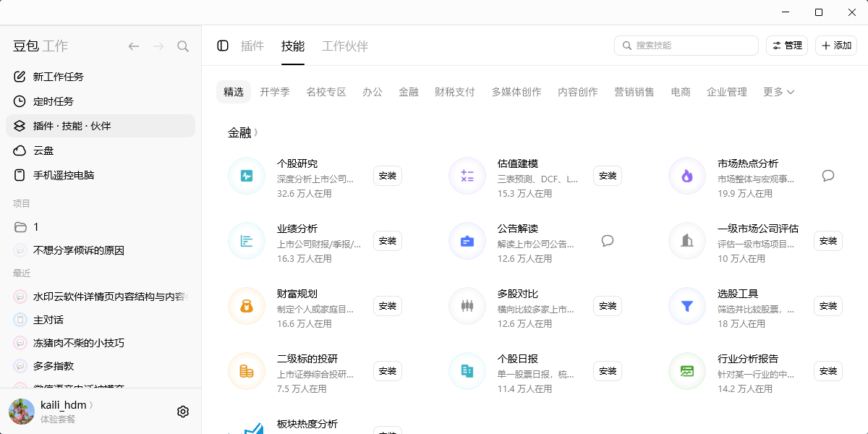Install the 多股对比 skill
The width and height of the screenshot is (868, 434).
pos(608,306)
